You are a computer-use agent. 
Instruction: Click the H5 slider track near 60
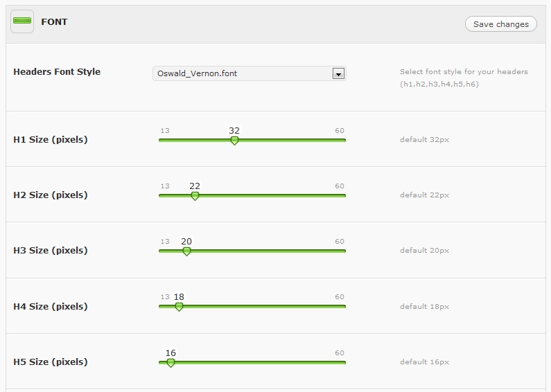340,362
